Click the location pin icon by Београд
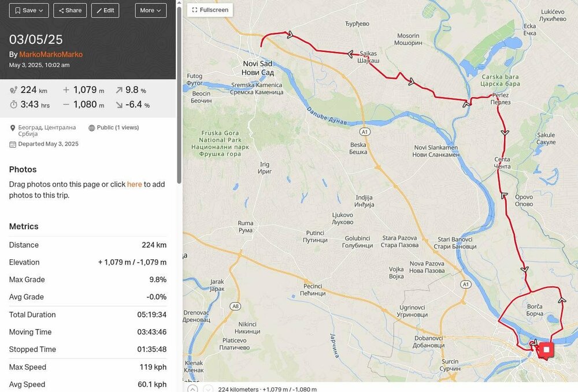This screenshot has height=392, width=578. pyautogui.click(x=13, y=128)
